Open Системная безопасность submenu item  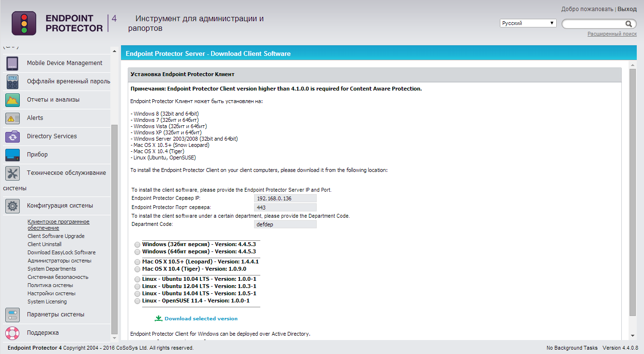[58, 277]
